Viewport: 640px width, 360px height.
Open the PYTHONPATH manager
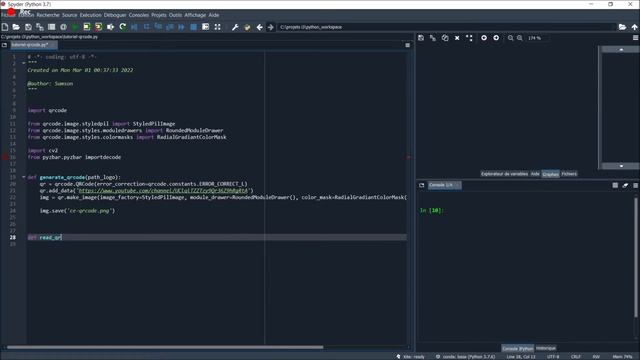click(247, 27)
